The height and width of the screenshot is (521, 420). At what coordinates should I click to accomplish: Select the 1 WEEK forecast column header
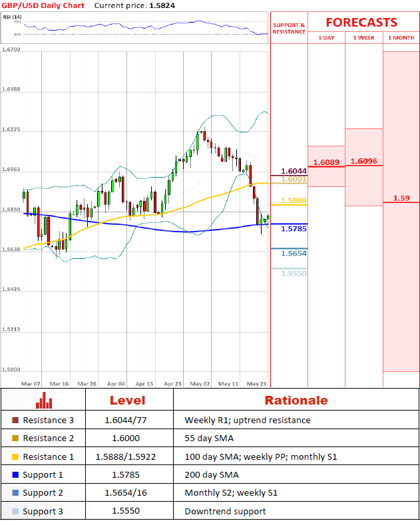coord(364,38)
